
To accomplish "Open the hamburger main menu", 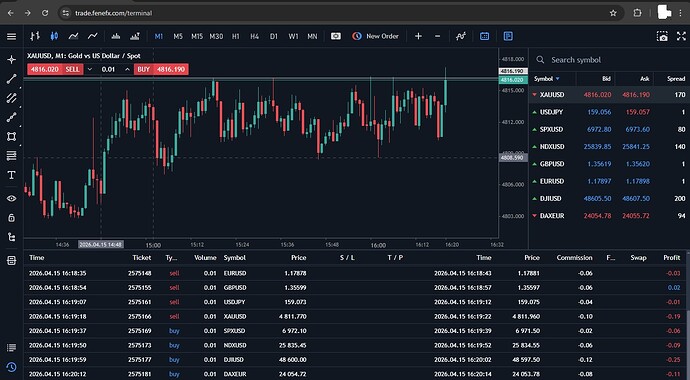I will point(11,37).
